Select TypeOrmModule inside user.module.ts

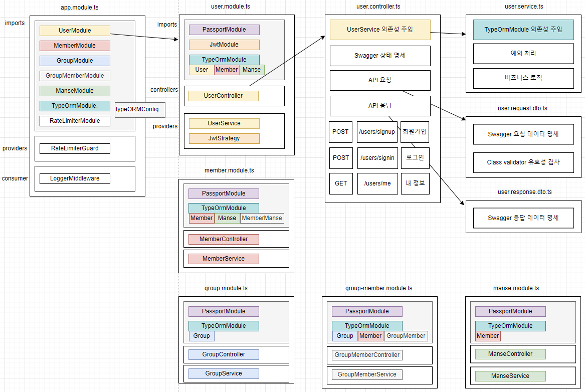point(224,60)
